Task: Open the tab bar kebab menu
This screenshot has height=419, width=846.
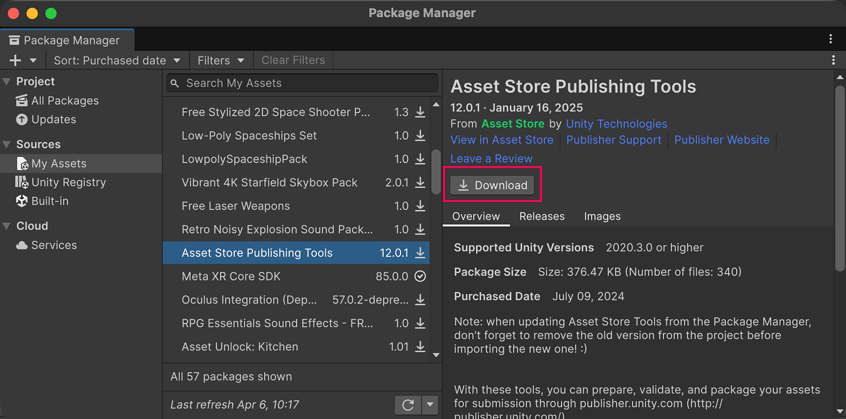Action: 831,39
